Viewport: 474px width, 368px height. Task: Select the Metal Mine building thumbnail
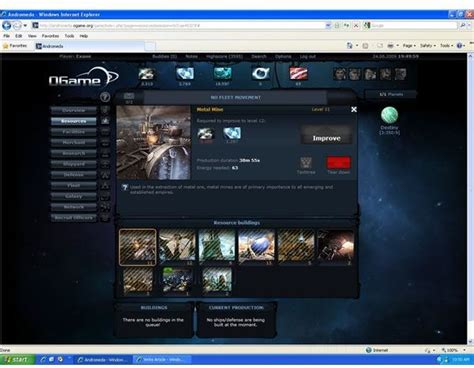click(x=137, y=247)
